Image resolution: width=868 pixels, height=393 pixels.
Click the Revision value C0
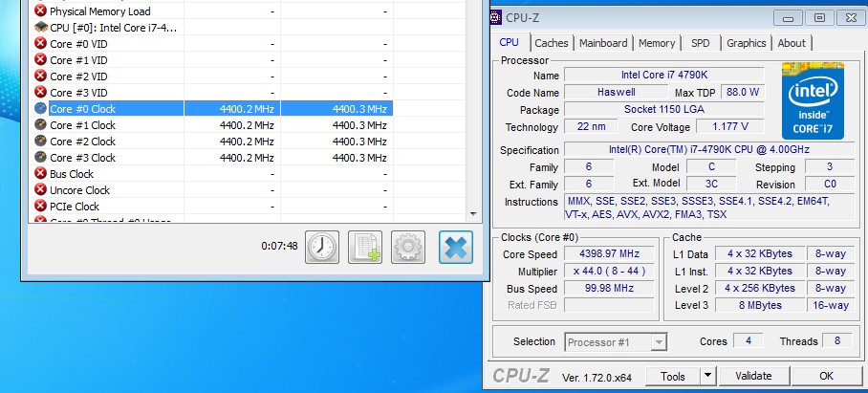(830, 184)
